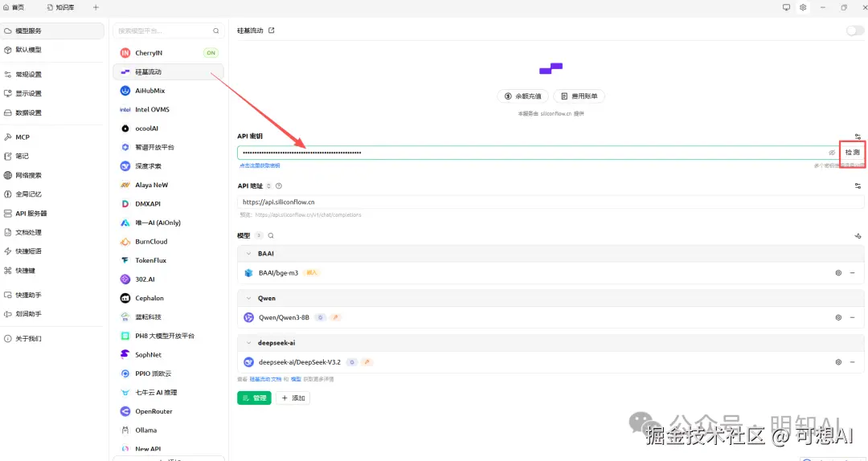Click the 快捷助手 icon in sidebar
This screenshot has width=868, height=461.
tap(8, 295)
